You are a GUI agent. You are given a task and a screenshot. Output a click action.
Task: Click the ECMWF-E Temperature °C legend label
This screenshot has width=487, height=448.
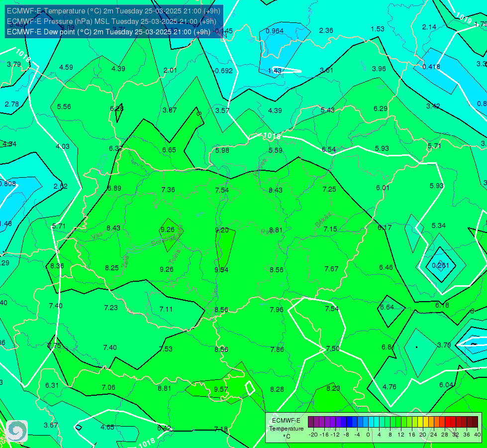(x=286, y=429)
